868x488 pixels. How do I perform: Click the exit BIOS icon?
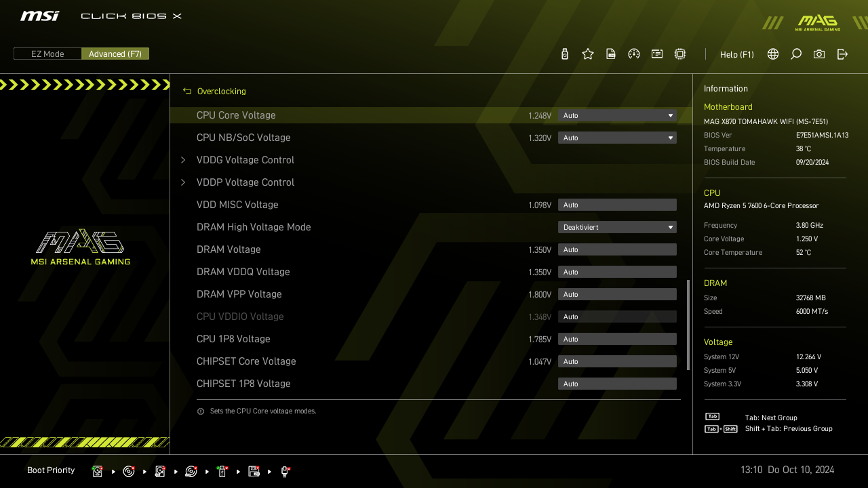pyautogui.click(x=842, y=54)
